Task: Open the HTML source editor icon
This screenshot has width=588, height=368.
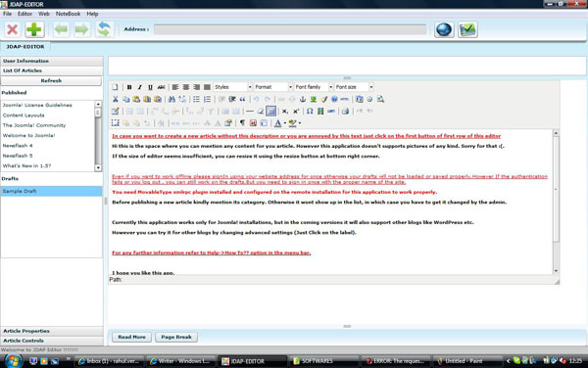Action: (344, 99)
